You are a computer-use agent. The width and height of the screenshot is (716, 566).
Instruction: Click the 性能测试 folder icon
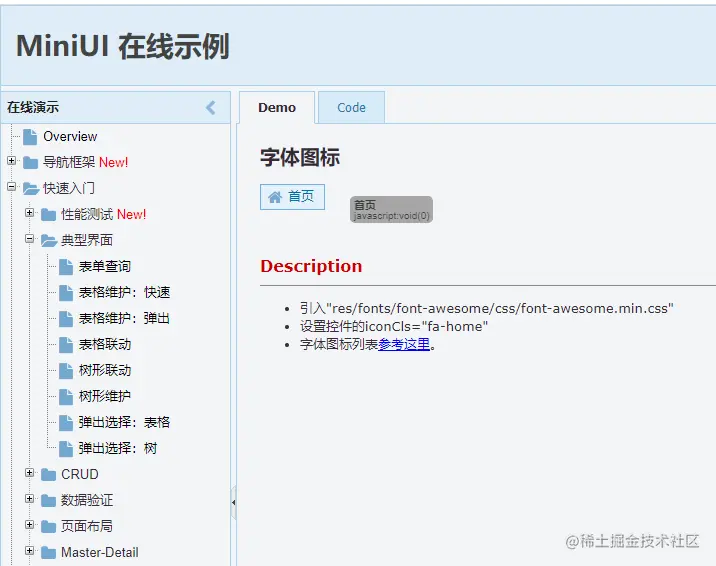(48, 215)
